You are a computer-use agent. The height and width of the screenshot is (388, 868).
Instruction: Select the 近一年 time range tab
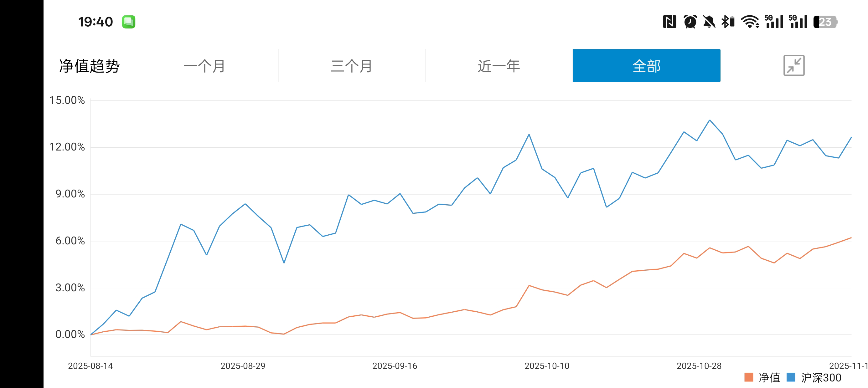tap(499, 66)
